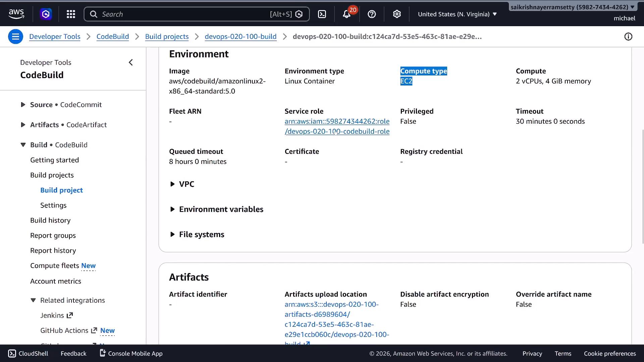Click the 'michael' user label
Screen dimensions: 644x362
(624, 18)
